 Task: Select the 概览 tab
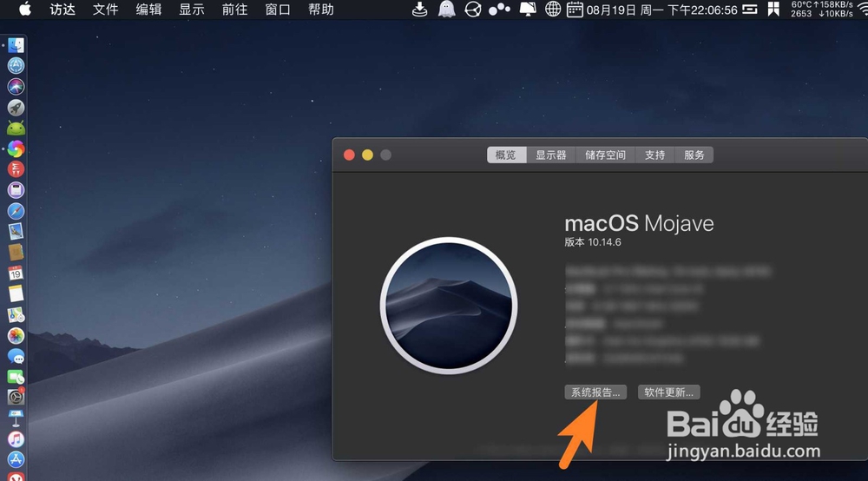pyautogui.click(x=506, y=155)
